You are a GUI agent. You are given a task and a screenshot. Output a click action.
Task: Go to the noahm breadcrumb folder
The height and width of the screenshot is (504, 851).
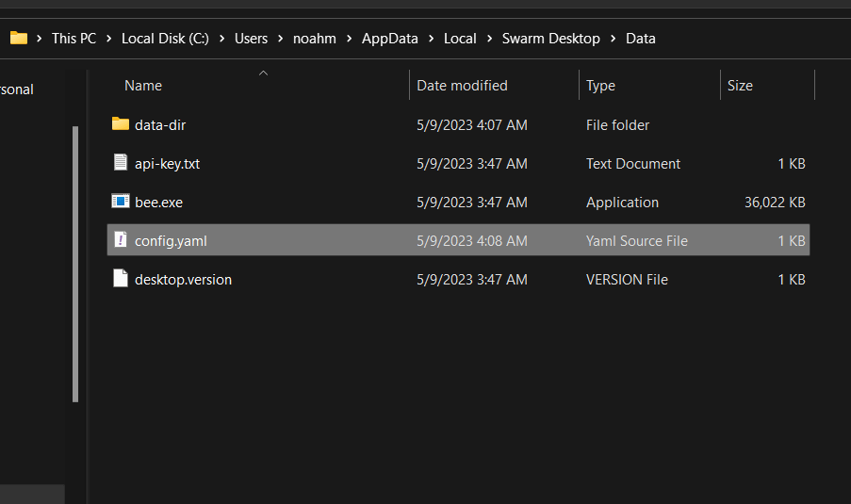point(314,39)
